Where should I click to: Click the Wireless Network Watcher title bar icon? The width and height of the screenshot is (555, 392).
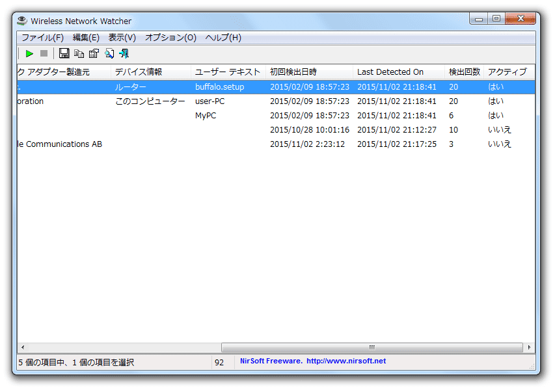tap(22, 21)
